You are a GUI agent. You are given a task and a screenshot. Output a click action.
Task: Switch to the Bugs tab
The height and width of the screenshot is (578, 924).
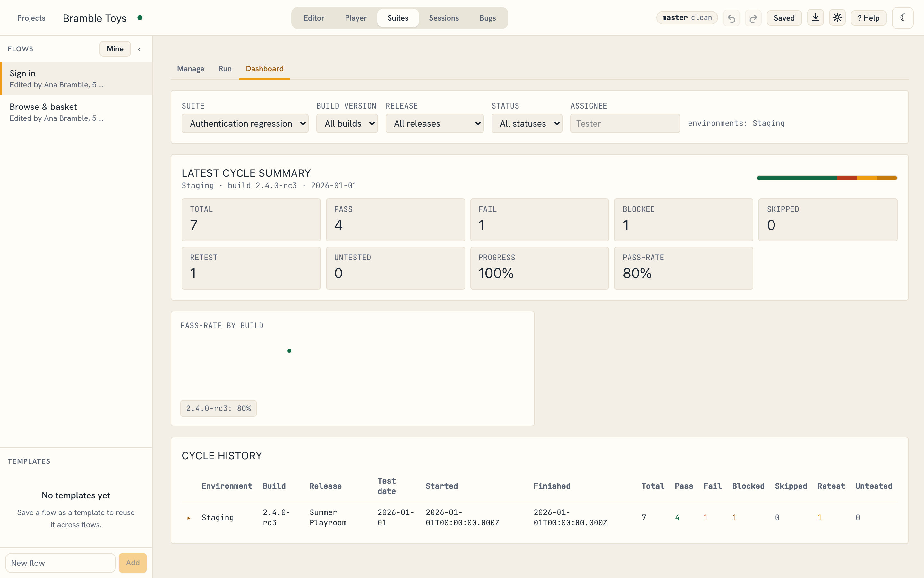coord(488,18)
